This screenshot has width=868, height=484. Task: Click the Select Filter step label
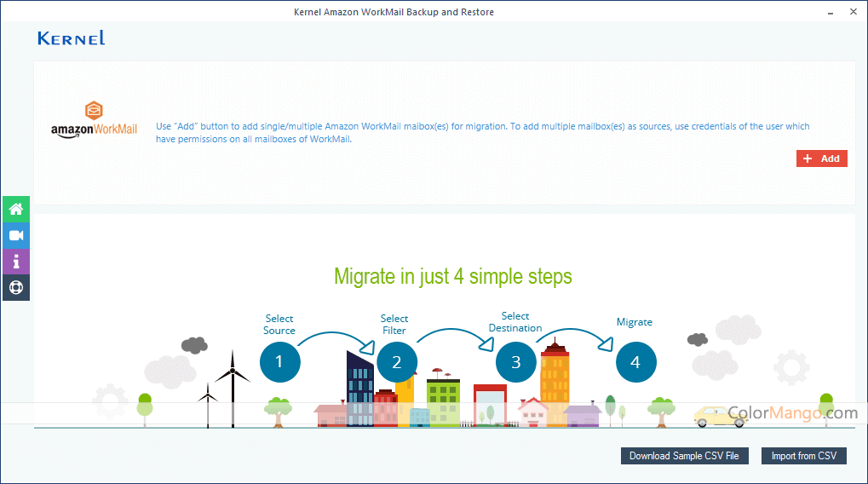[394, 325]
